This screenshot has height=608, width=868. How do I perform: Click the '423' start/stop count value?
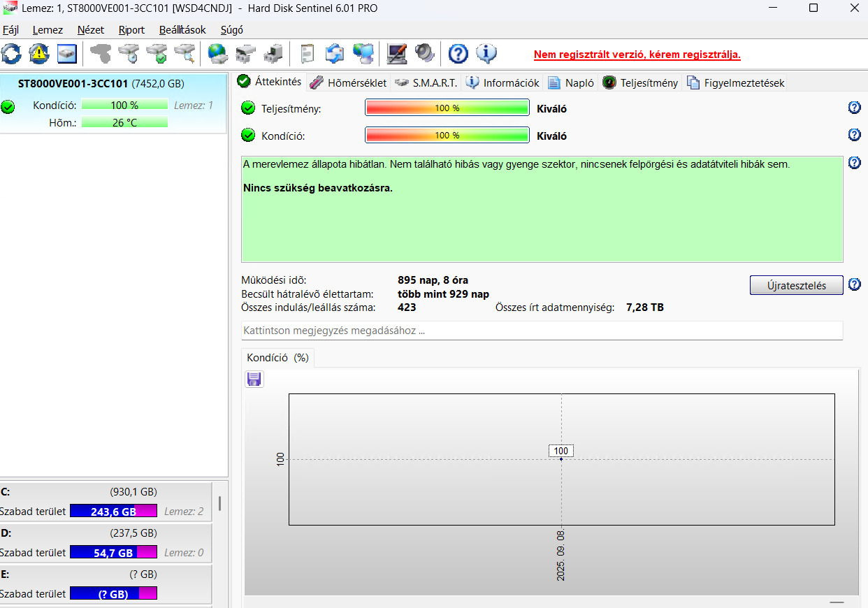tap(407, 307)
